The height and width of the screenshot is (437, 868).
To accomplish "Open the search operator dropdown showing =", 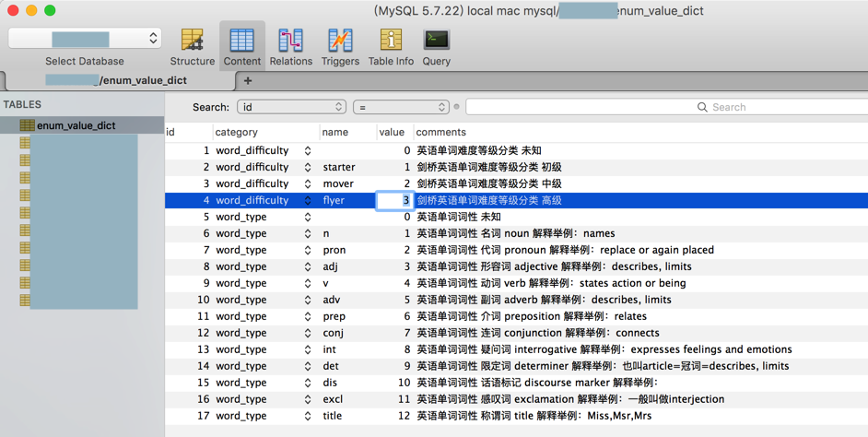I will pyautogui.click(x=401, y=107).
